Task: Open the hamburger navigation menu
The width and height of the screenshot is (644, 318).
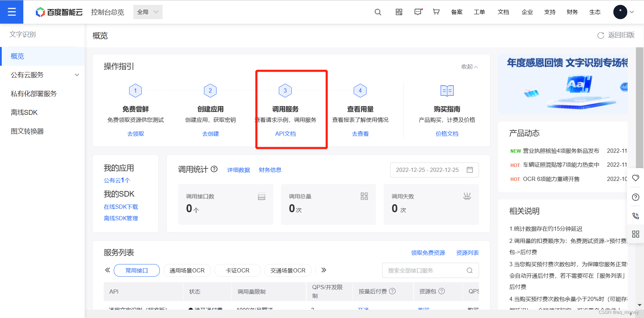Action: (11, 11)
